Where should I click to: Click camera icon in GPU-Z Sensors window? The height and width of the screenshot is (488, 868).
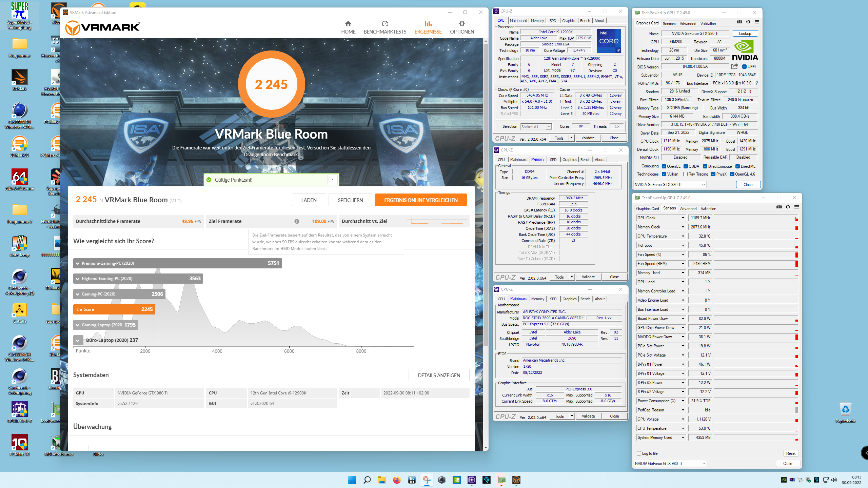coord(779,207)
